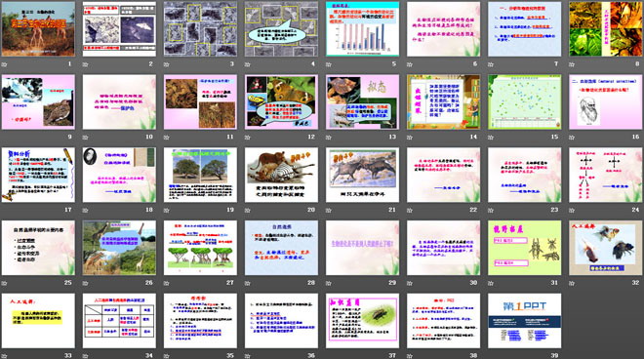This screenshot has height=359, width=644.
Task: Select the final 第1PPT slide 39
Action: coord(525,320)
